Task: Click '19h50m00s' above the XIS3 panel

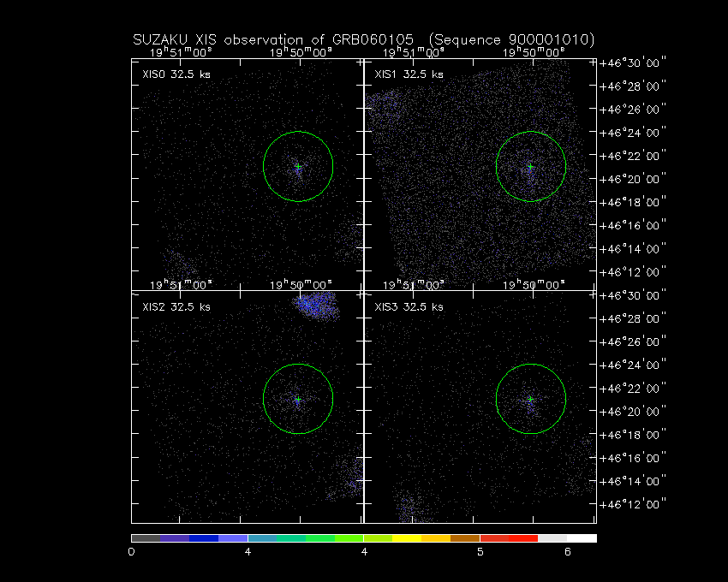Action: 534,284
